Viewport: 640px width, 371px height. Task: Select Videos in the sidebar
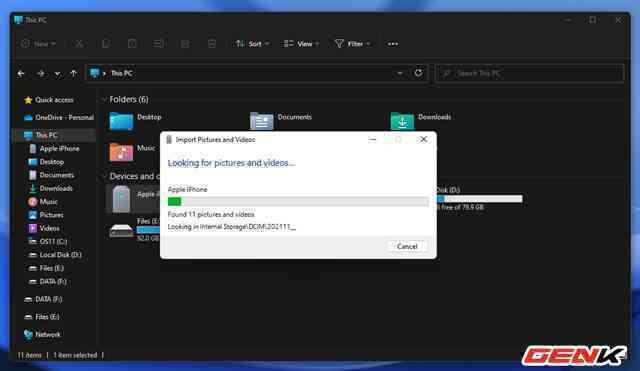[x=44, y=229]
